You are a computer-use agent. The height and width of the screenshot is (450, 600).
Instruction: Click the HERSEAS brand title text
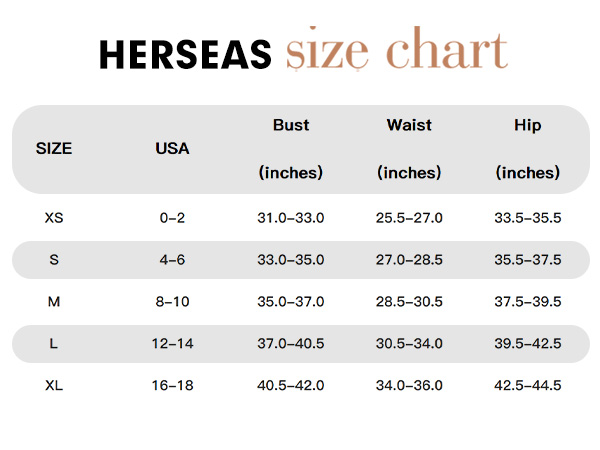(185, 54)
